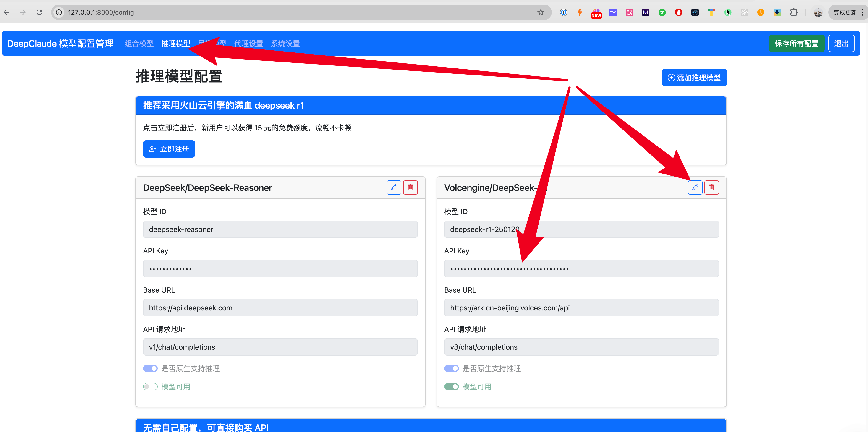
Task: Open the AdBlock stop-hand extension icon
Action: coord(679,12)
